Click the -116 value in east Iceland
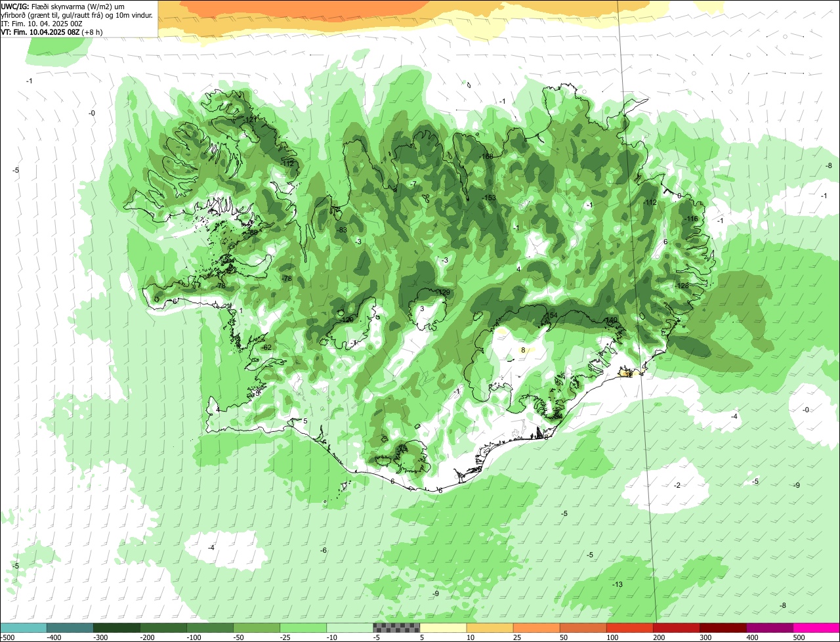The height and width of the screenshot is (642, 840). click(x=692, y=219)
